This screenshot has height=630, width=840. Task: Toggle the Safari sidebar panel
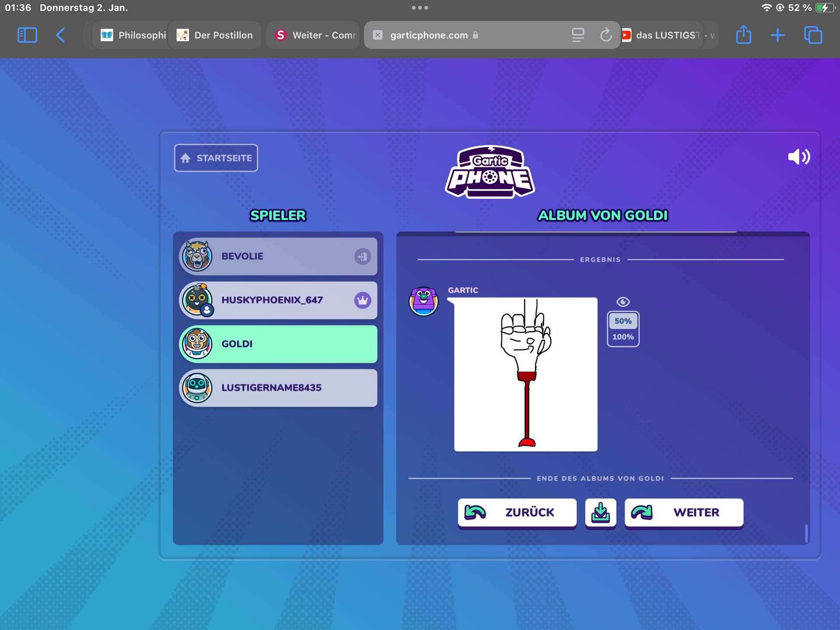coord(27,35)
